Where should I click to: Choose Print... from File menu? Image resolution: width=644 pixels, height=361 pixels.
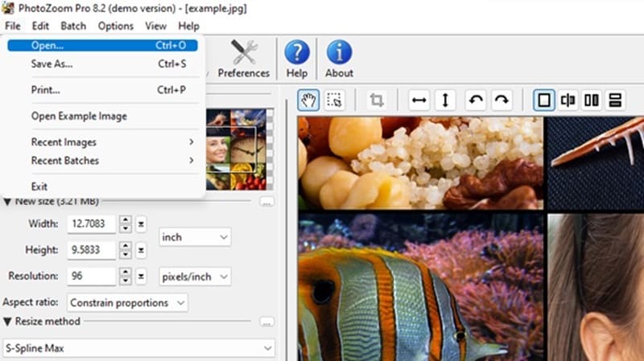click(102, 89)
